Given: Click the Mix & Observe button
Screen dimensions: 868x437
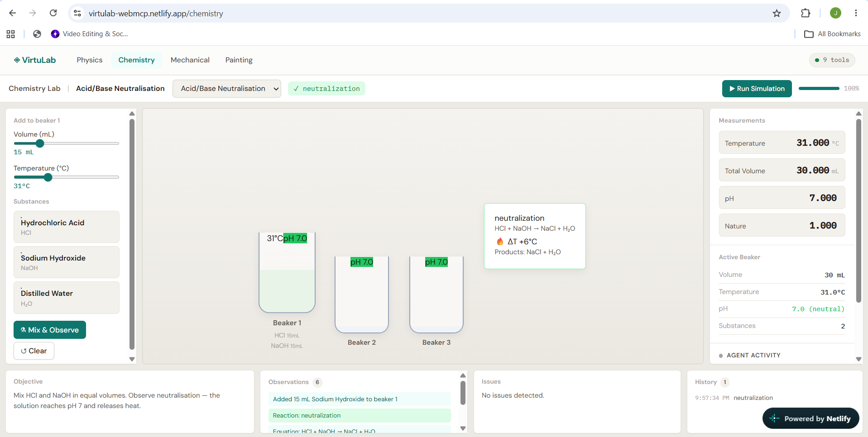Looking at the screenshot, I should (50, 330).
